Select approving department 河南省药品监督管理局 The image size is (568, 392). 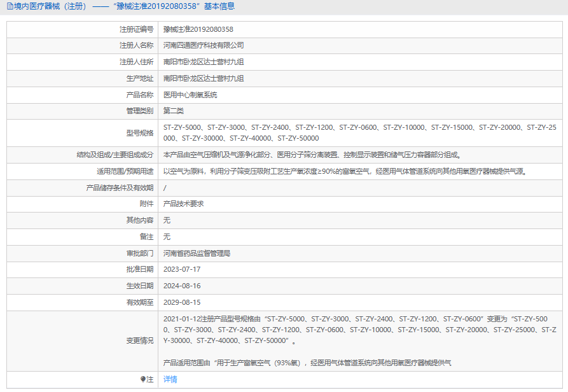197,253
